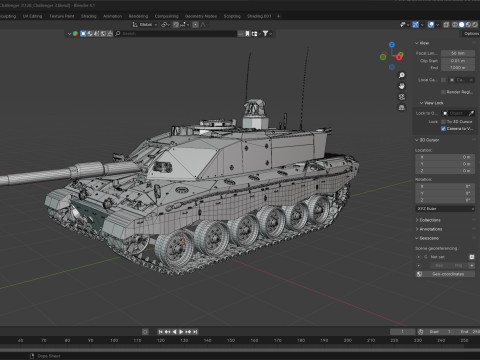This screenshot has height=360, width=480.
Task: Click the play animation button
Action: tap(181, 332)
